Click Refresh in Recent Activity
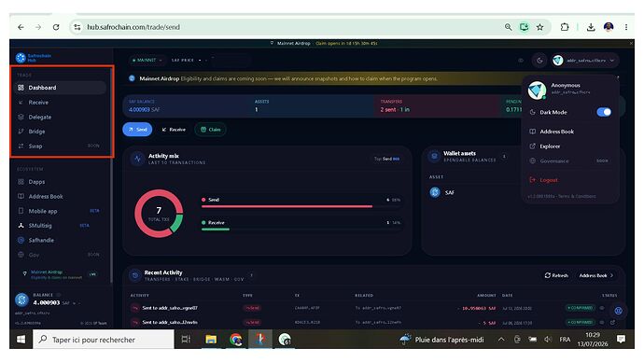 556,275
